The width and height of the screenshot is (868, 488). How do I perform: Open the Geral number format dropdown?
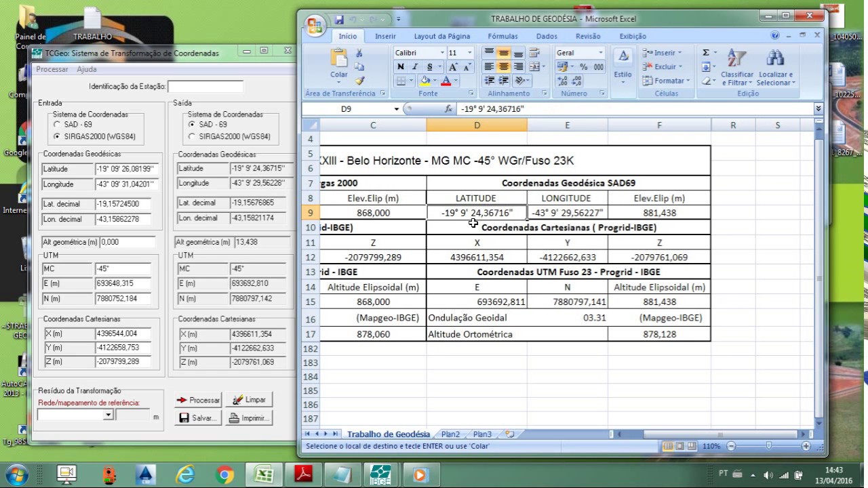tap(600, 53)
